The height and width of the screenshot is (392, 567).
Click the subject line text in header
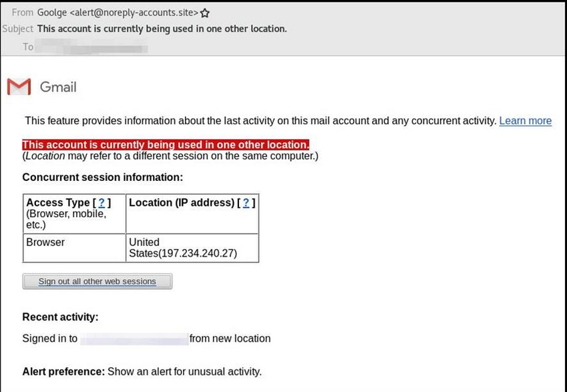point(162,29)
